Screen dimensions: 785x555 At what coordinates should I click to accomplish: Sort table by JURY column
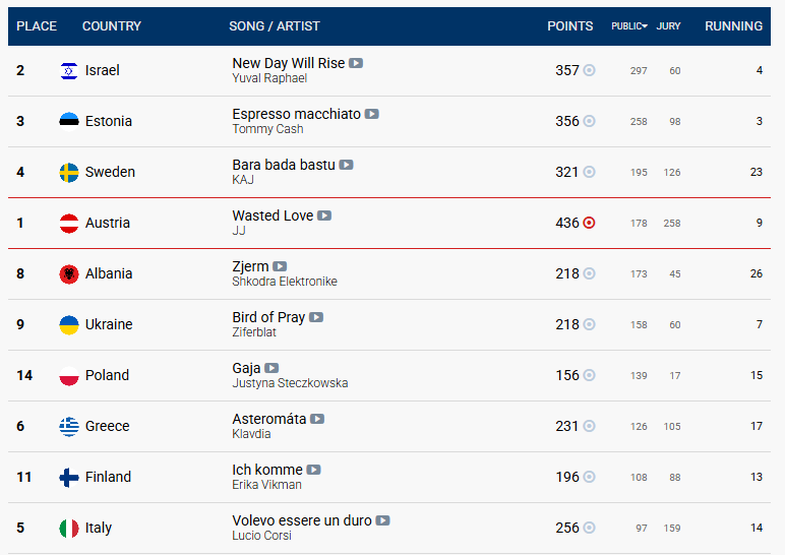pos(668,26)
